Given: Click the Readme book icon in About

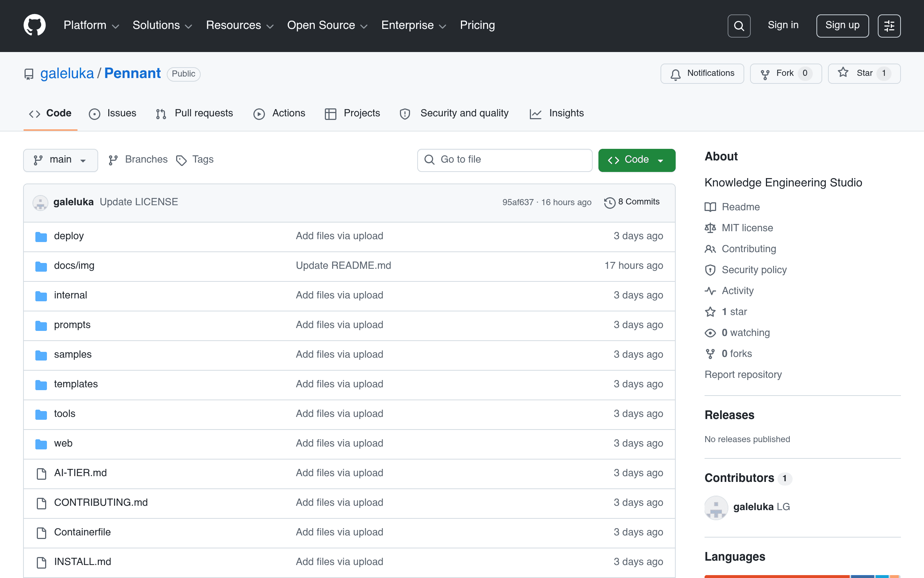Looking at the screenshot, I should tap(710, 207).
